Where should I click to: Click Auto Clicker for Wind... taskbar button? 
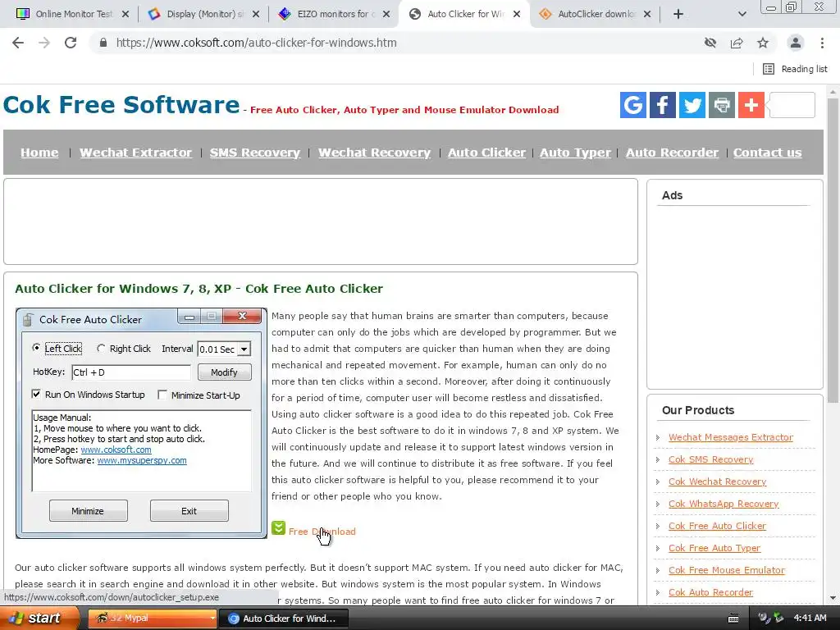click(x=284, y=619)
